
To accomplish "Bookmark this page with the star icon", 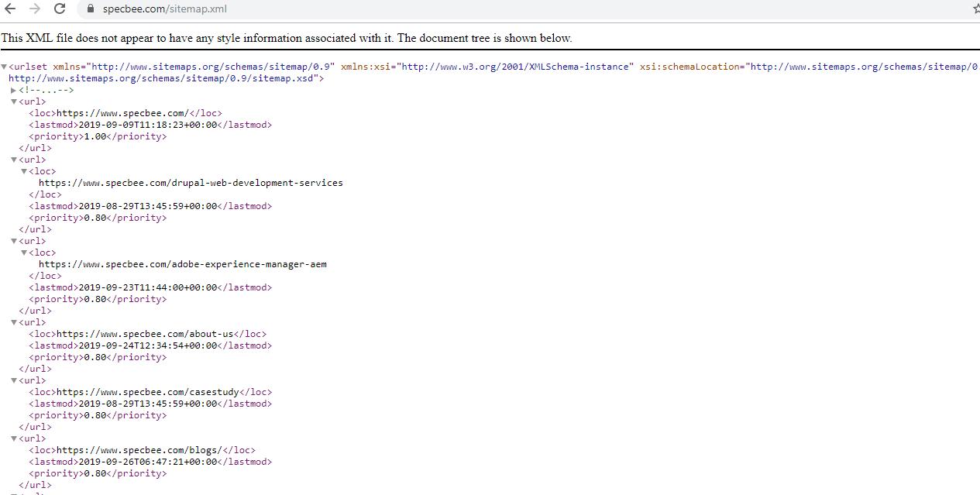I will tap(976, 9).
